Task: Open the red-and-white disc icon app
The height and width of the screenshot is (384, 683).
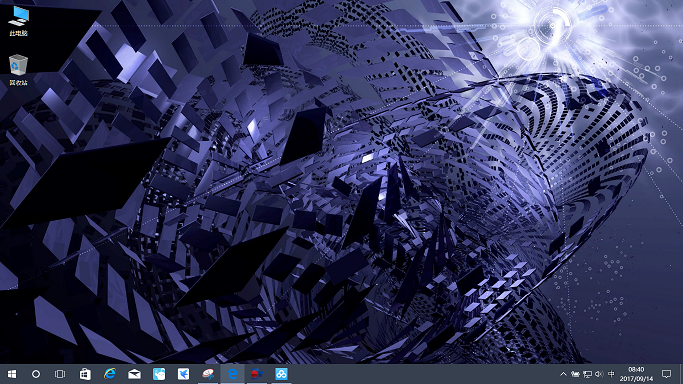Action: pyautogui.click(x=208, y=374)
